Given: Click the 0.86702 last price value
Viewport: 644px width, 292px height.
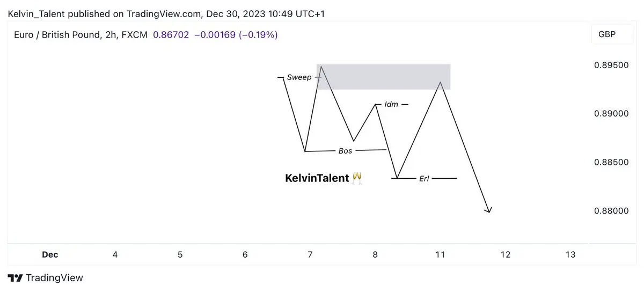Looking at the screenshot, I should [x=171, y=35].
